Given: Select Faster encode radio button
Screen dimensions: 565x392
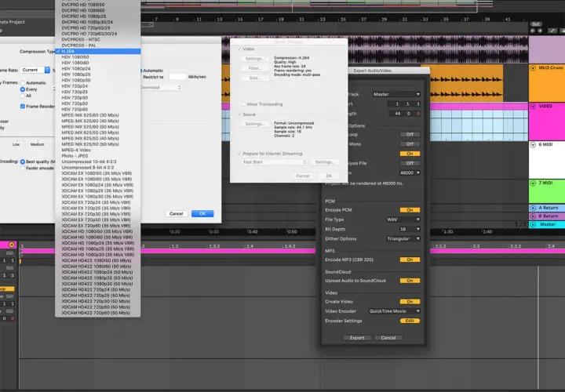Looking at the screenshot, I should tap(23, 168).
